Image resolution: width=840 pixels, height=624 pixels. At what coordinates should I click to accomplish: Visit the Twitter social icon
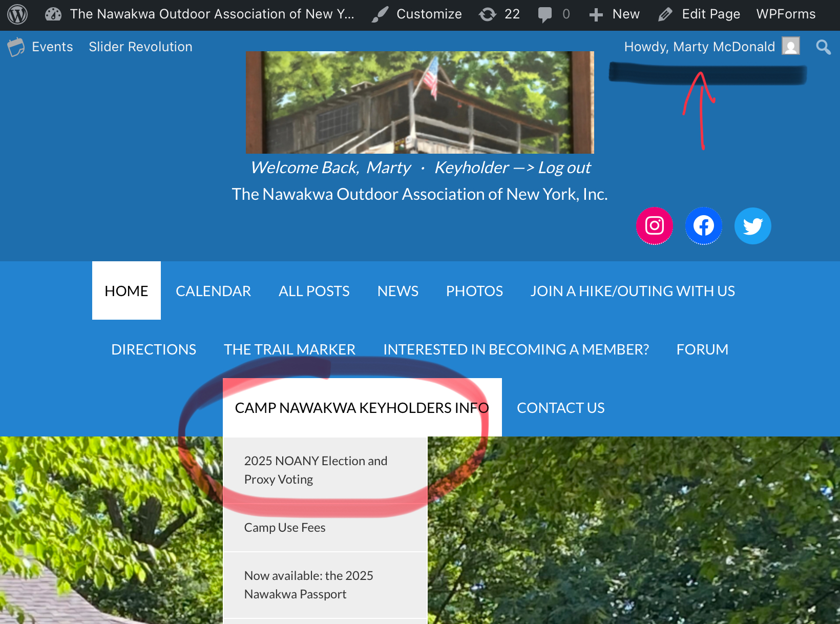753,226
